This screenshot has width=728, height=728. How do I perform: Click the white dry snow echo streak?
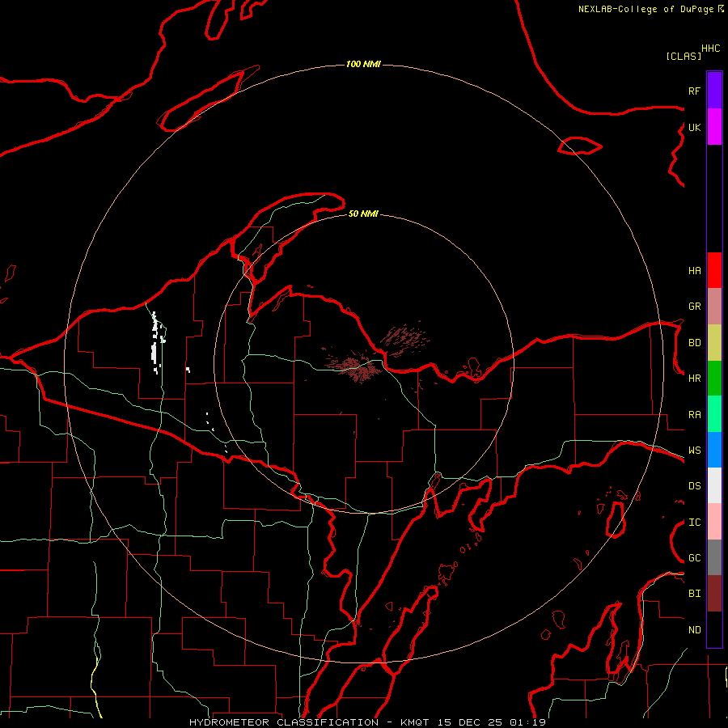[157, 343]
